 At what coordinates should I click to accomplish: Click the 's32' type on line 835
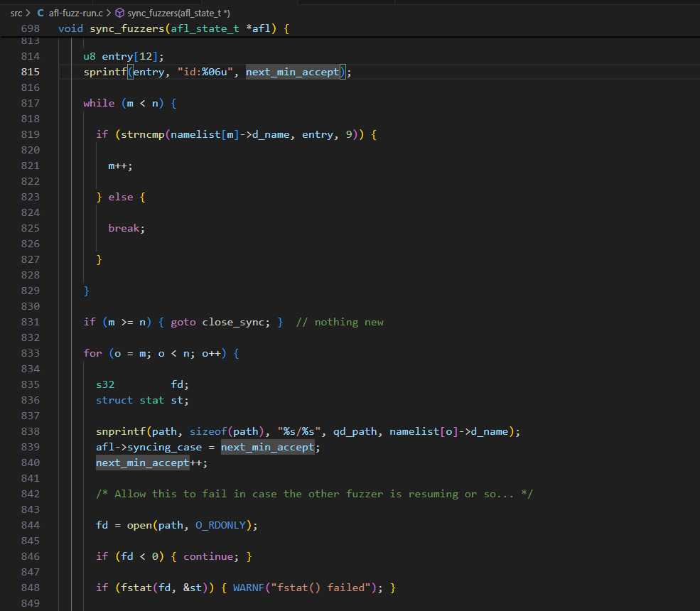coord(105,384)
